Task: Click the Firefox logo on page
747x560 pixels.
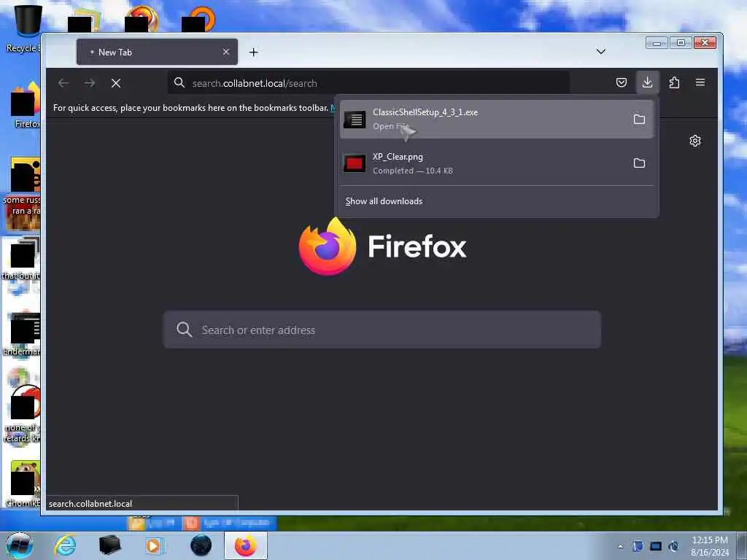Action: [328, 246]
